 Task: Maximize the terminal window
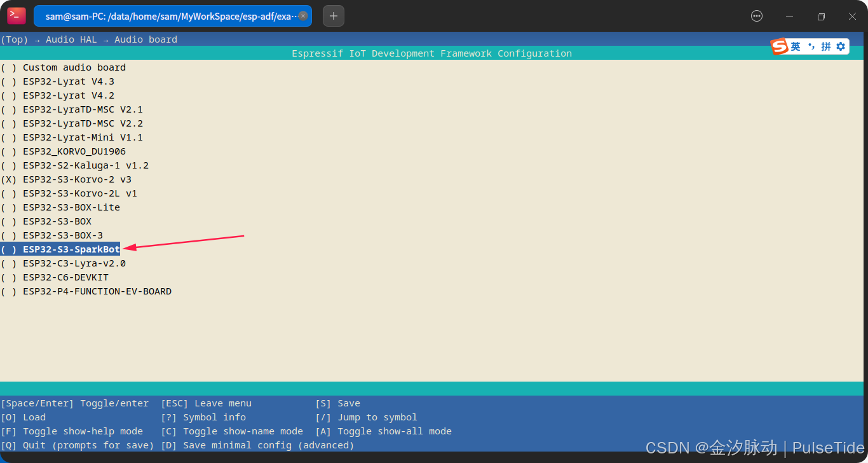coord(821,17)
